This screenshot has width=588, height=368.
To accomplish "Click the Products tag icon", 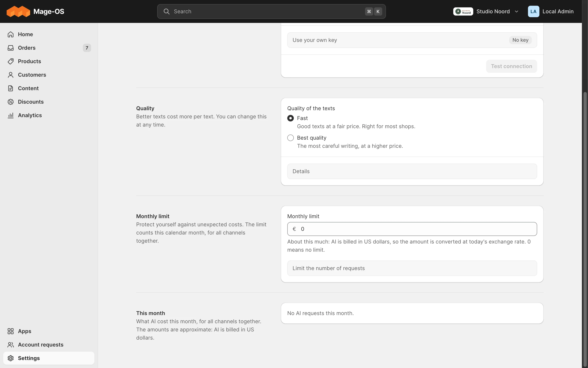I will point(10,61).
